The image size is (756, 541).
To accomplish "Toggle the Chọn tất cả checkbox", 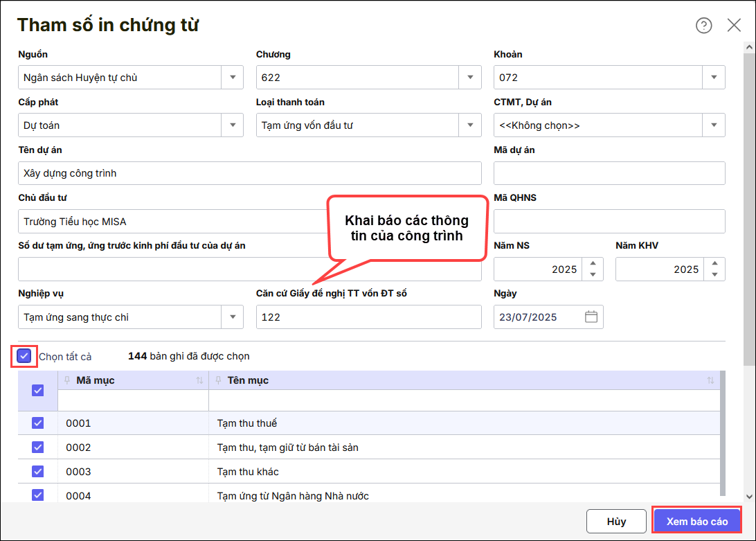I will [24, 356].
